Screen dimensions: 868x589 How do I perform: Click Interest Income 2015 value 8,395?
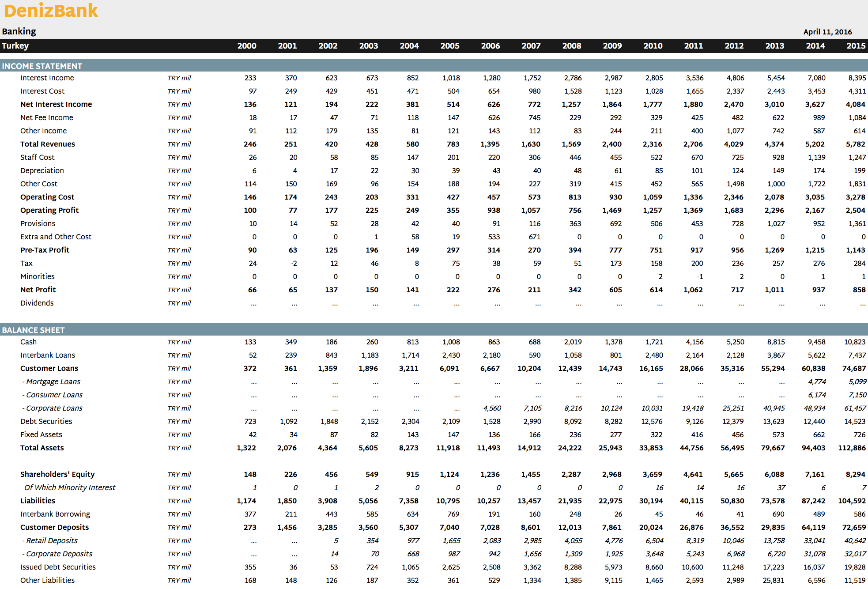857,78
